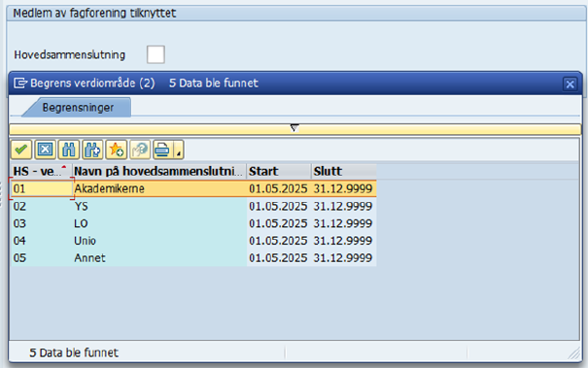This screenshot has height=368, width=588.
Task: Sort by the HS - ve... column header
Action: tap(42, 171)
